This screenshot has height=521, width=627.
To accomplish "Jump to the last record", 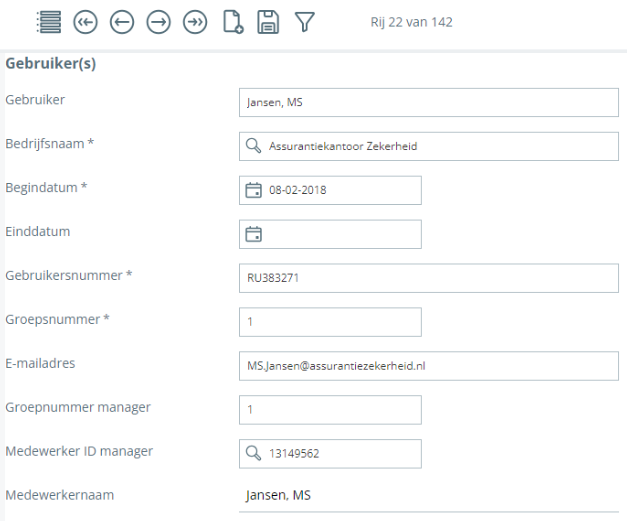I will pyautogui.click(x=195, y=22).
